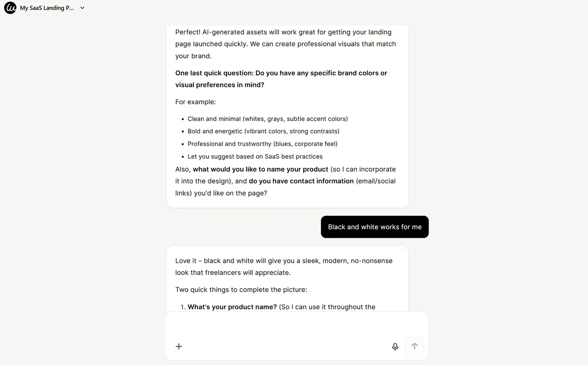The height and width of the screenshot is (365, 588).
Task: Select the 'Let you suggest based on SaaS best practices' line
Action: click(x=255, y=156)
